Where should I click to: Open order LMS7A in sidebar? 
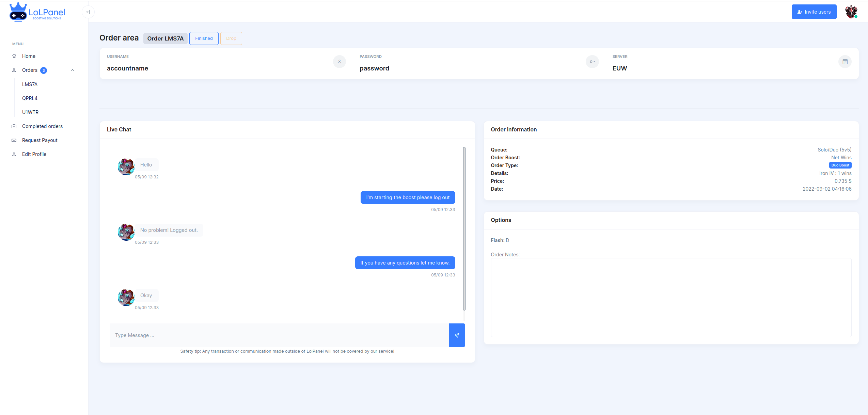[30, 84]
